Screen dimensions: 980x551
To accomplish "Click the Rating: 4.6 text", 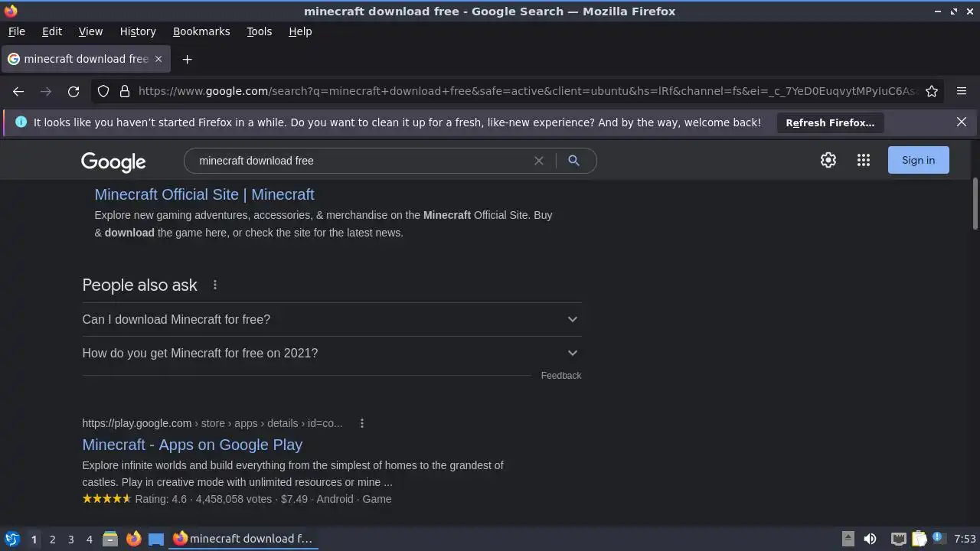I will (161, 499).
